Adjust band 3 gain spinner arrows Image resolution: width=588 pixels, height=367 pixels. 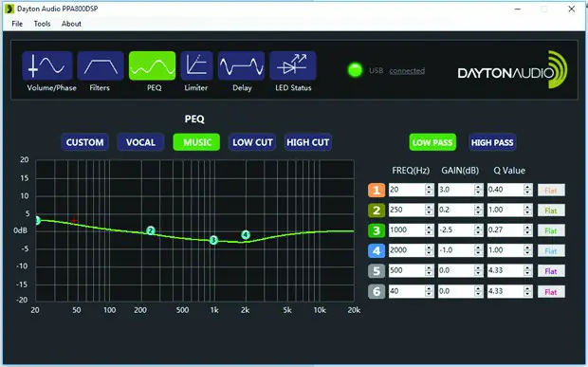(479, 230)
